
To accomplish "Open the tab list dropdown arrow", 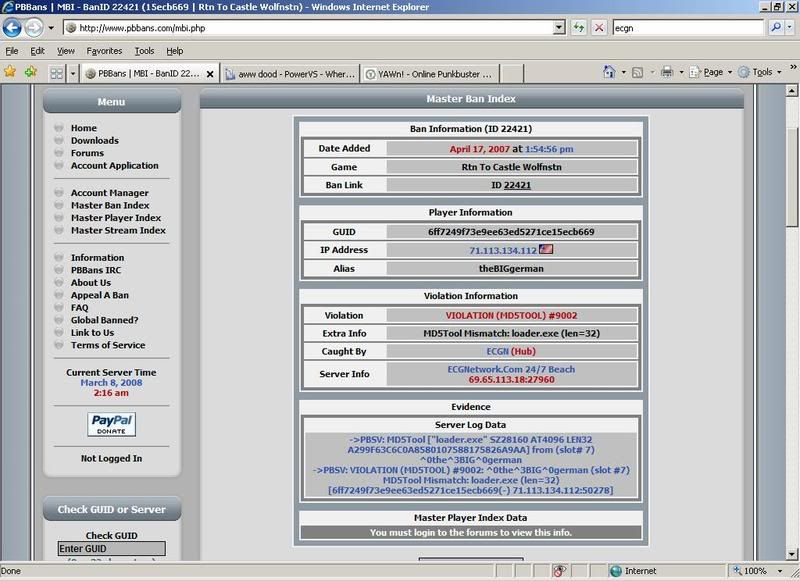I will 72,73.
